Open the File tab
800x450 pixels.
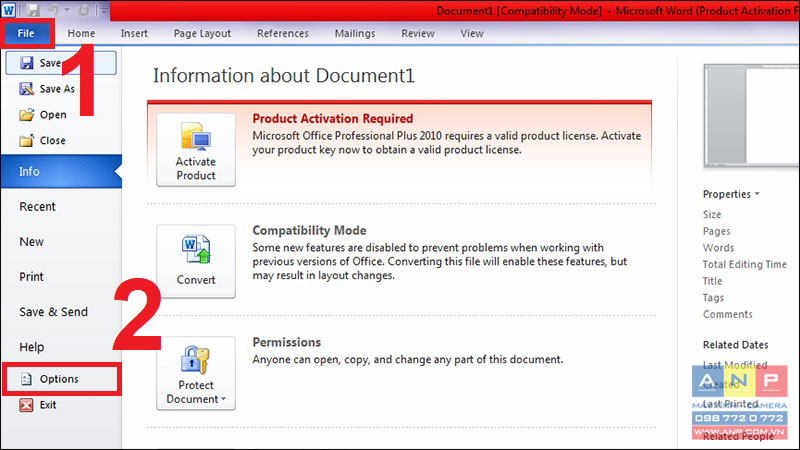(x=26, y=33)
